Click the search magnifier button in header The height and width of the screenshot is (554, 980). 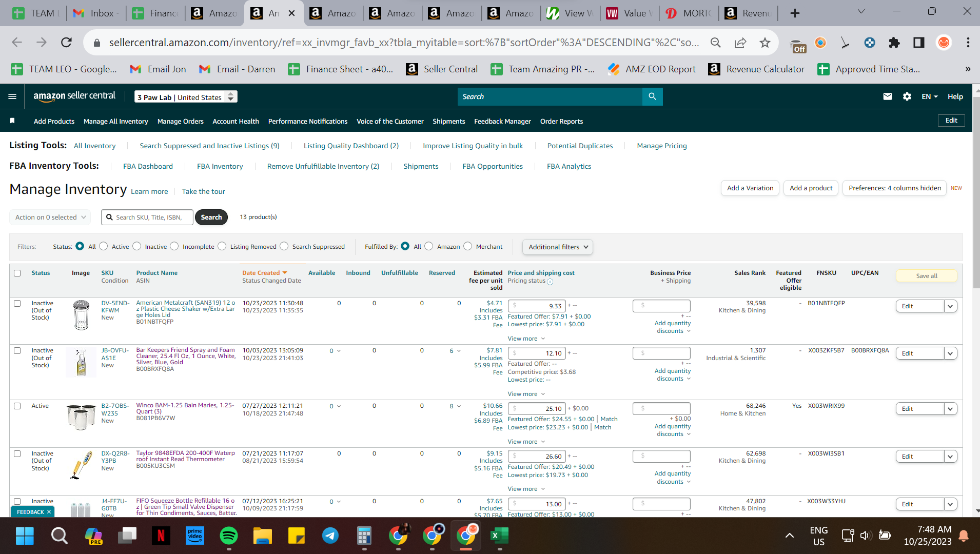(652, 96)
